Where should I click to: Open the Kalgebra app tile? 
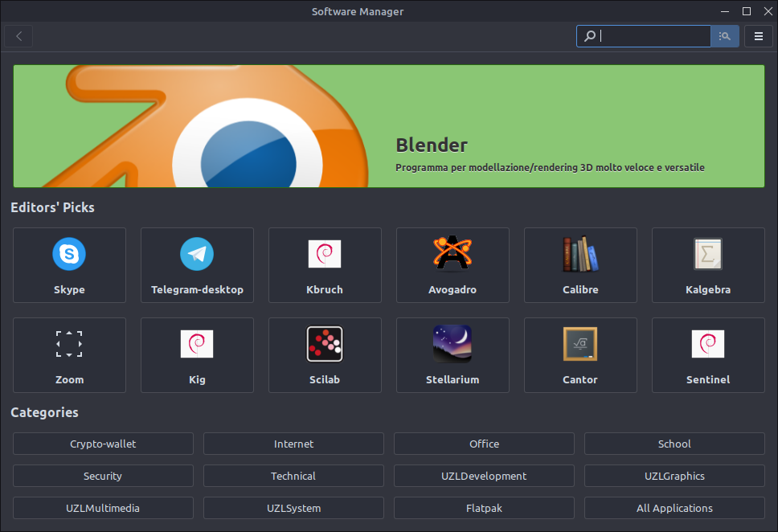pos(708,265)
